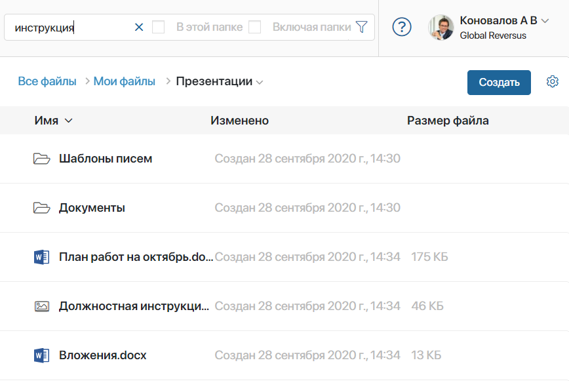Image resolution: width=569 pixels, height=392 pixels.
Task: Open help via question mark icon
Action: (402, 28)
